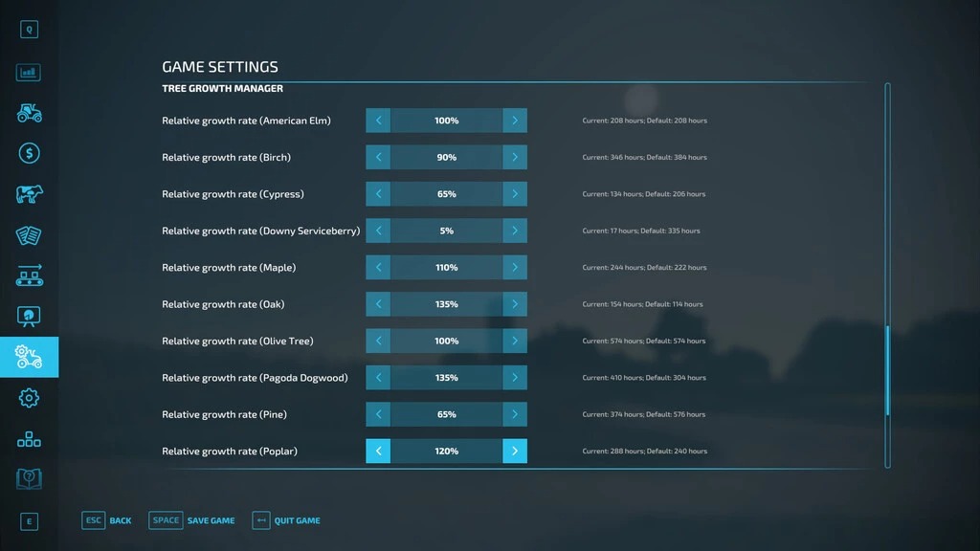This screenshot has width=980, height=551.
Task: Open the help book icon page
Action: click(29, 478)
